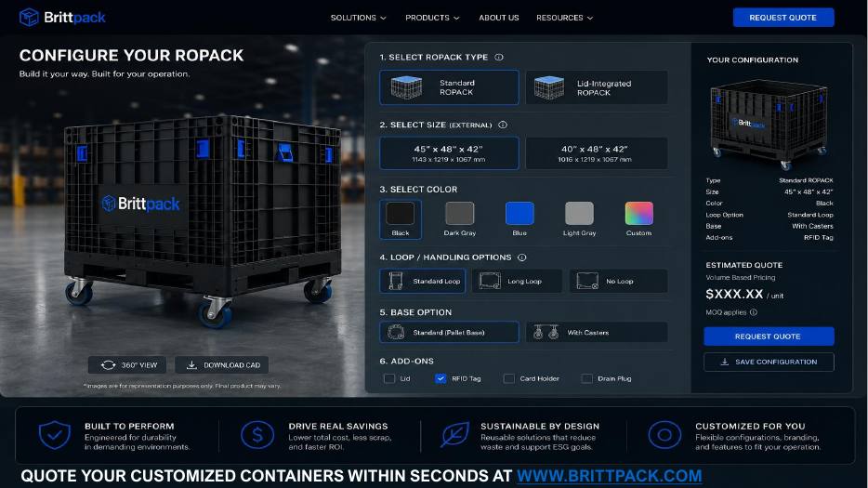Show MOQ applies info icon
868x488 pixels.
pos(754,312)
